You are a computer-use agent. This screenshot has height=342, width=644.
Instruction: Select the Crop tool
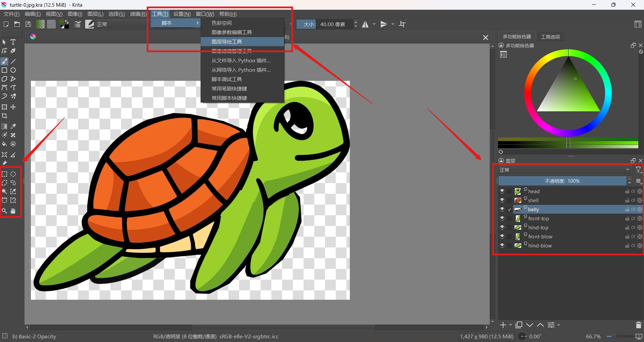(x=4, y=116)
